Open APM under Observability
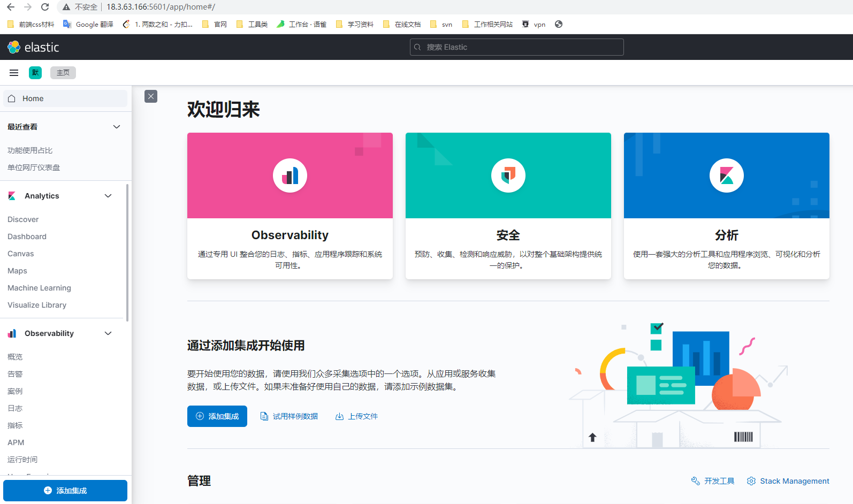Screen dimensions: 853x504 coord(16,442)
